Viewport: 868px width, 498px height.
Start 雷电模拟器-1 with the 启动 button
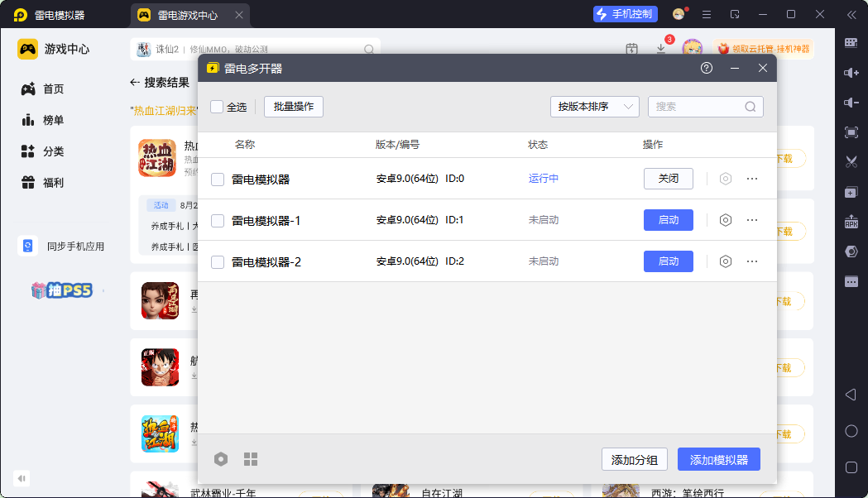(x=668, y=220)
